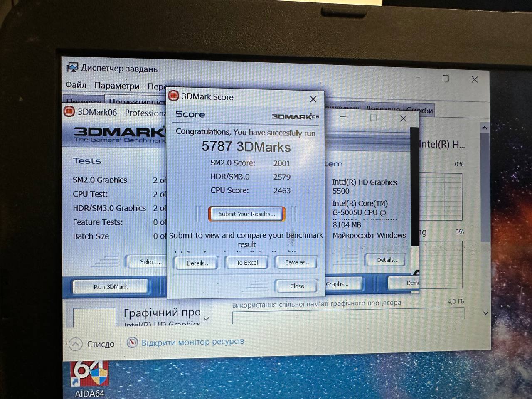Image resolution: width=532 pixels, height=399 pixels.
Task: Open the Відкрити монітор ресурсів link
Action: coord(192,342)
